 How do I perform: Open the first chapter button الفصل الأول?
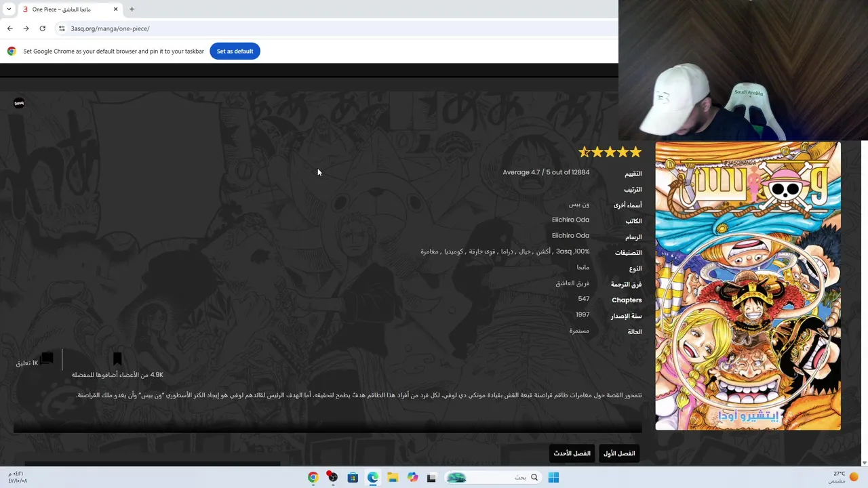(619, 453)
